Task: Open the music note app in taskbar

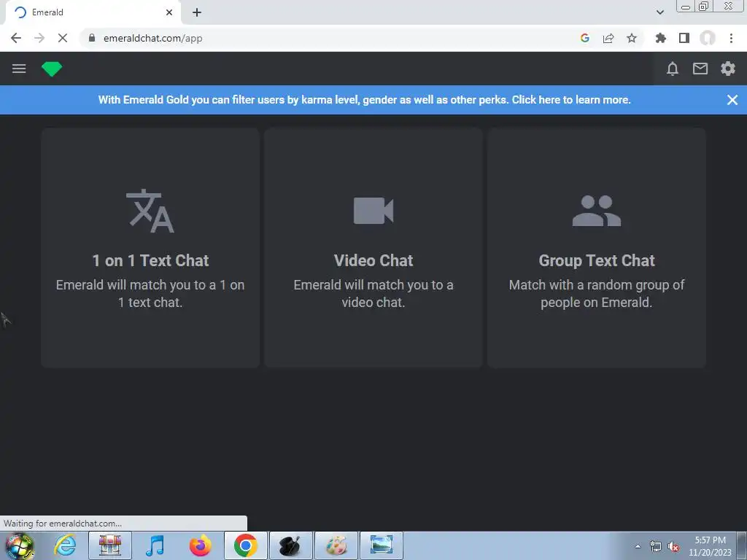Action: tap(155, 545)
